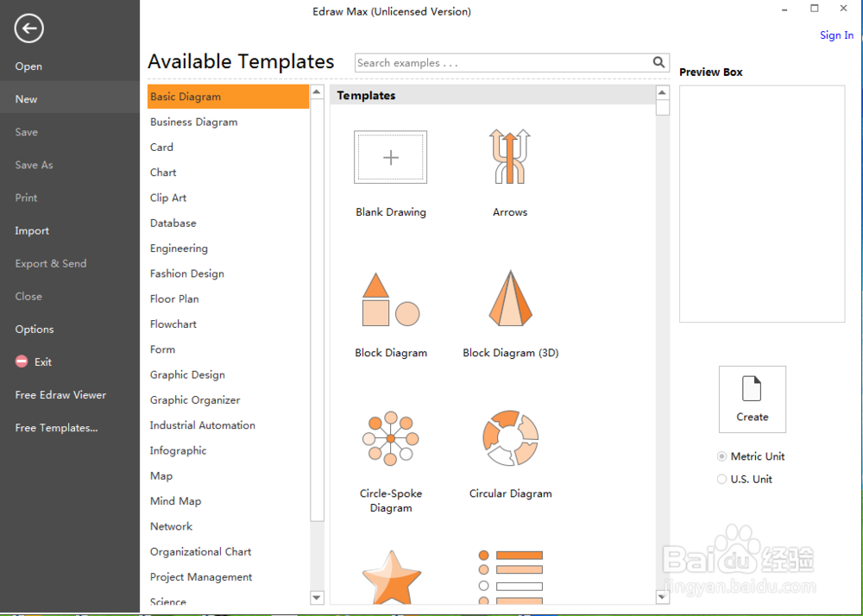This screenshot has height=616, width=863.
Task: Open Free Edraw Viewer link
Action: tap(60, 395)
